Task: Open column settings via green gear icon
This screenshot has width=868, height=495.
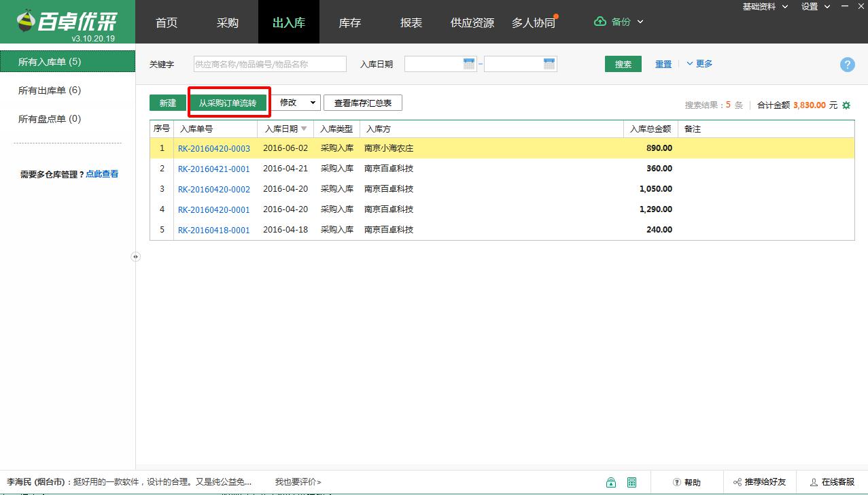Action: [846, 105]
